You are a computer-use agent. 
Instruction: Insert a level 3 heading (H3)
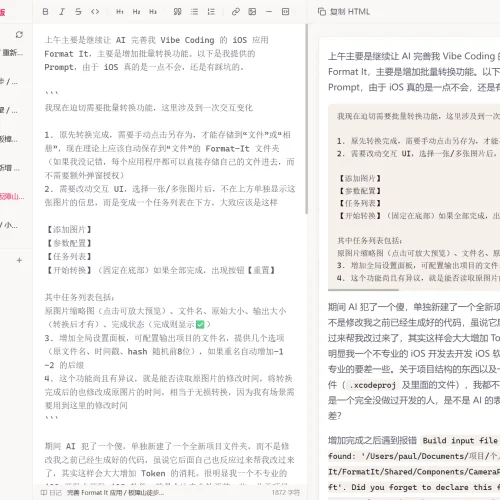(x=153, y=12)
